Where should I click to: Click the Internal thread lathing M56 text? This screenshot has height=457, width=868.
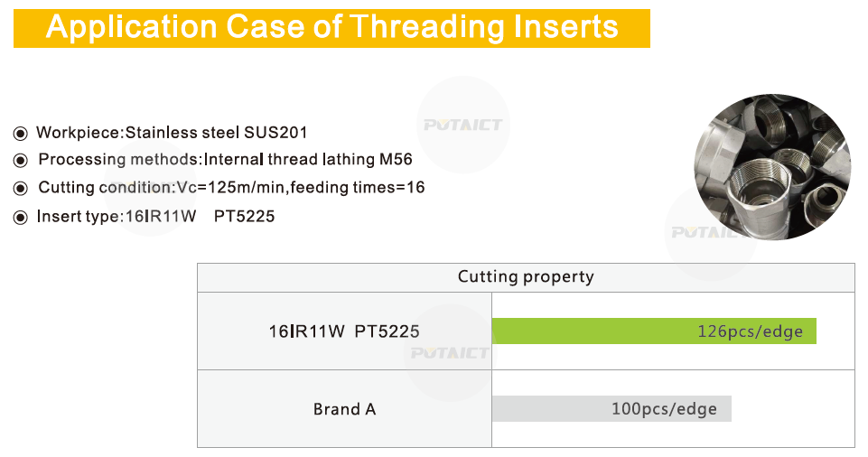point(308,159)
